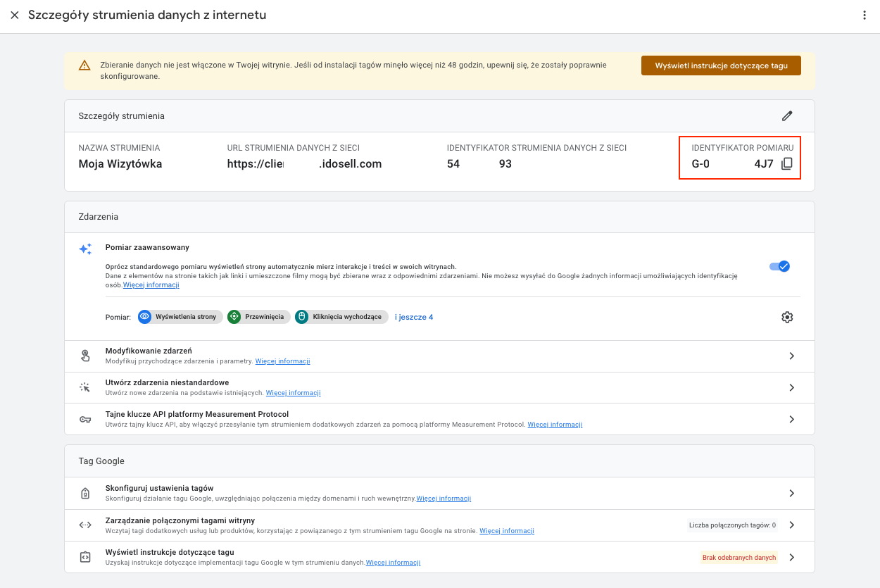880x588 pixels.
Task: Toggle off Pomiar zaawansowany switch
Action: point(780,266)
